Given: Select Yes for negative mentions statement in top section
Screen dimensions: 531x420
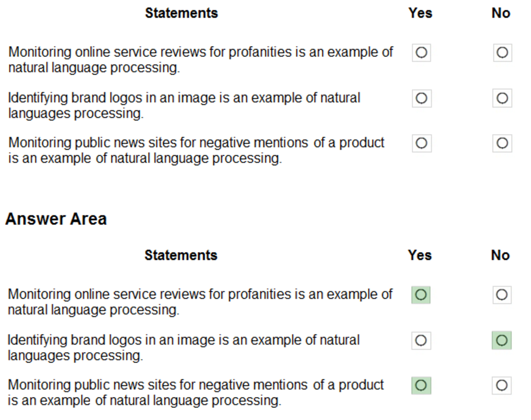Looking at the screenshot, I should pyautogui.click(x=421, y=143).
